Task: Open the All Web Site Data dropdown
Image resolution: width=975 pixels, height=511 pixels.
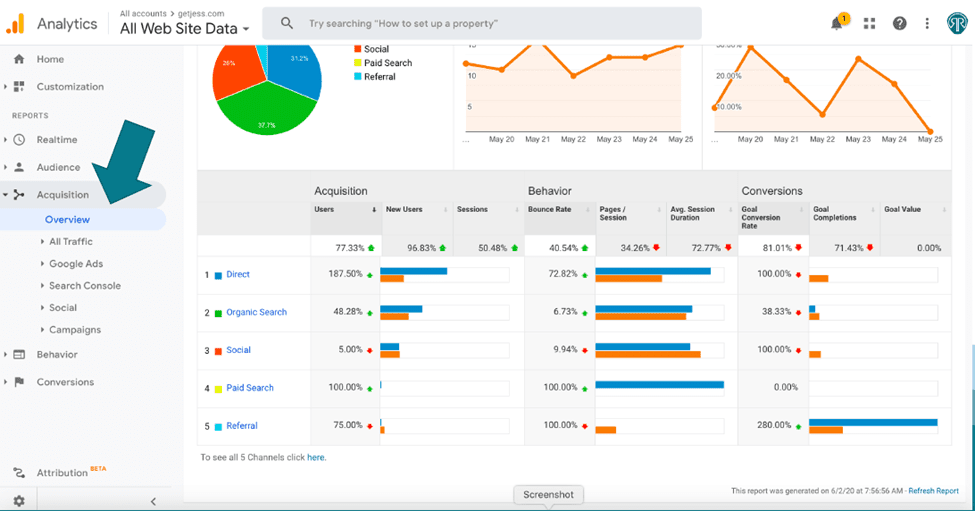Action: [x=184, y=29]
